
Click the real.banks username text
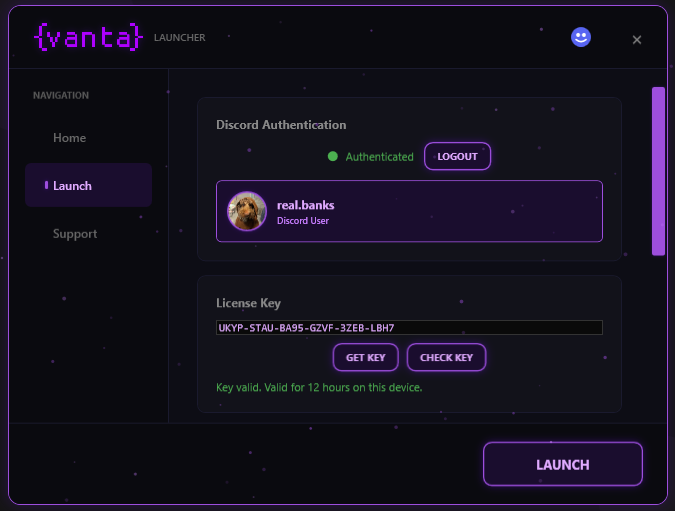pos(305,205)
